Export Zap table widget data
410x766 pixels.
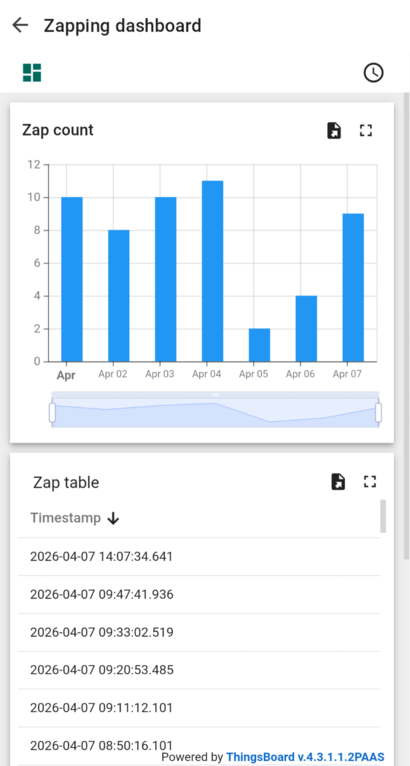338,482
